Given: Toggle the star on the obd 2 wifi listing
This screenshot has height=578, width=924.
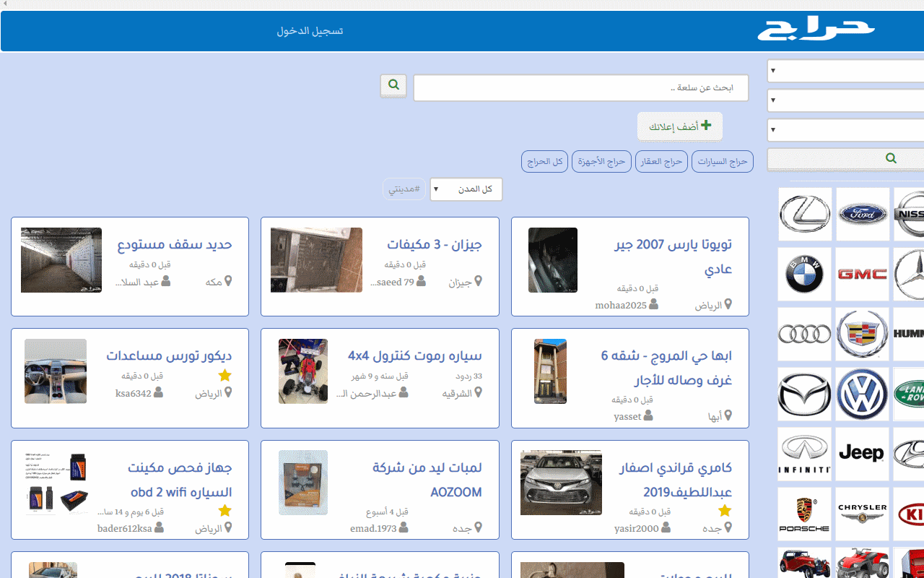Looking at the screenshot, I should [x=225, y=510].
